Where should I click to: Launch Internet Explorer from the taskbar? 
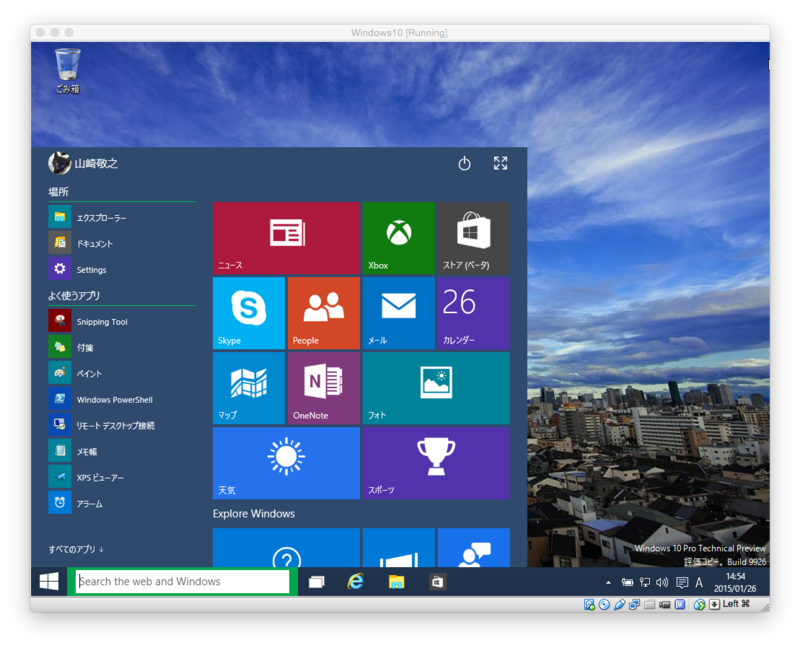356,581
